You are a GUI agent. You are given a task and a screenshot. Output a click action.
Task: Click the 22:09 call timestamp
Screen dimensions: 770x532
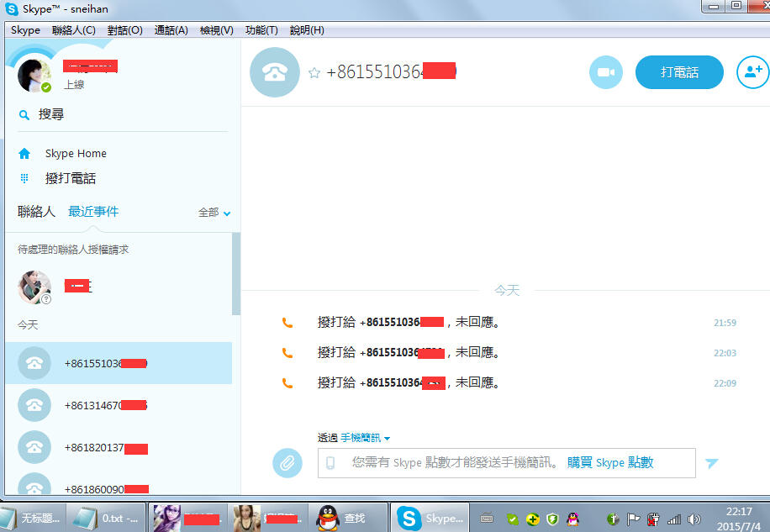coord(725,383)
